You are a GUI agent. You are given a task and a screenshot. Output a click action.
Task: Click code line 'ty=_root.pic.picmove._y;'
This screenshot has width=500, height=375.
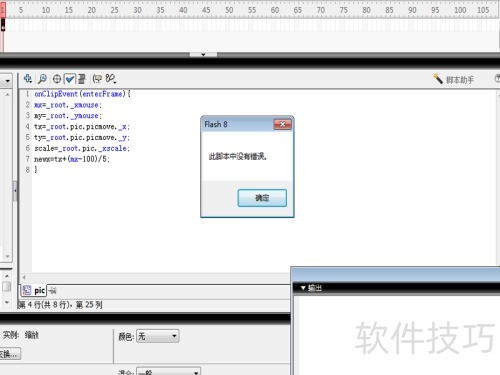(x=82, y=138)
